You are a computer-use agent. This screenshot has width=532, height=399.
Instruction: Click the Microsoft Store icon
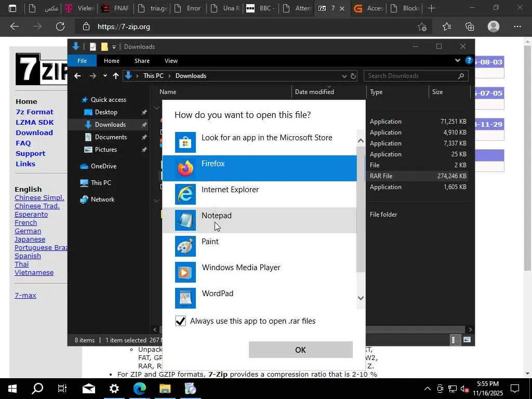[185, 142]
